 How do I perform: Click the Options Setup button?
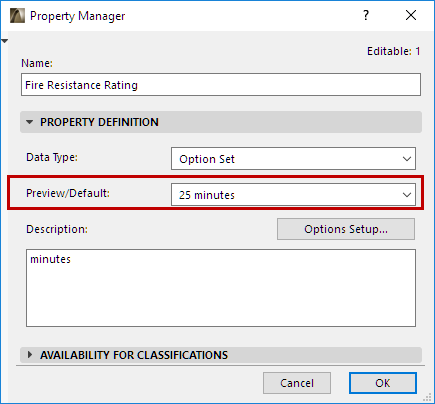(x=346, y=229)
